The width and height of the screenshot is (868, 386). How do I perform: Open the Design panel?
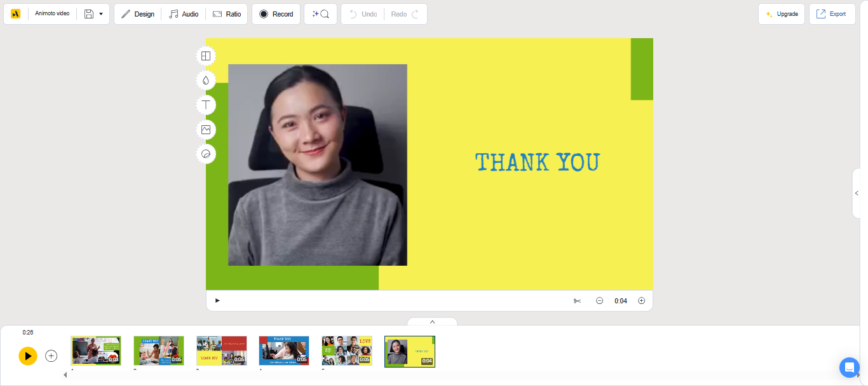[138, 14]
